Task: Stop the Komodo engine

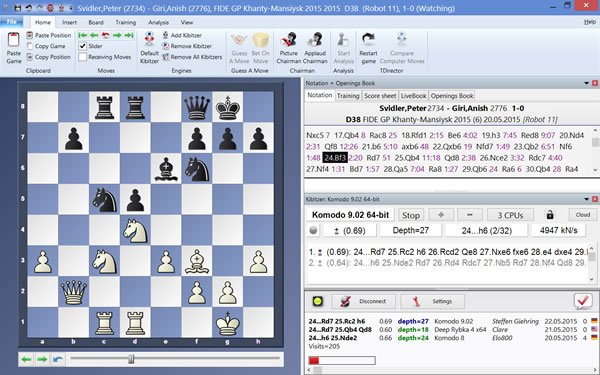Action: tap(411, 215)
